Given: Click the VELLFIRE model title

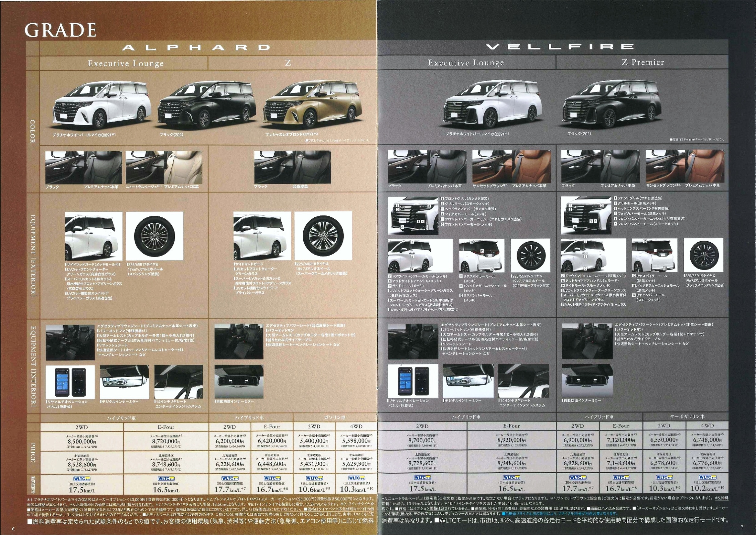Looking at the screenshot, I should coord(560,47).
